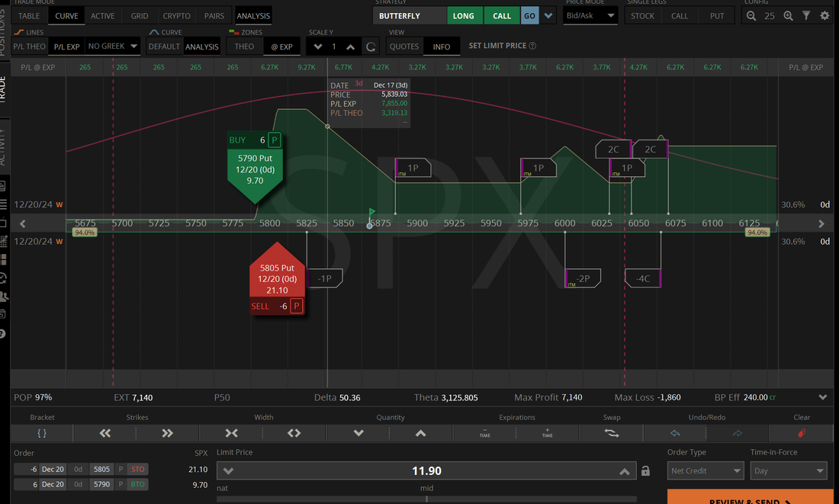The height and width of the screenshot is (504, 839).
Task: Increase order quantity
Action: click(420, 433)
